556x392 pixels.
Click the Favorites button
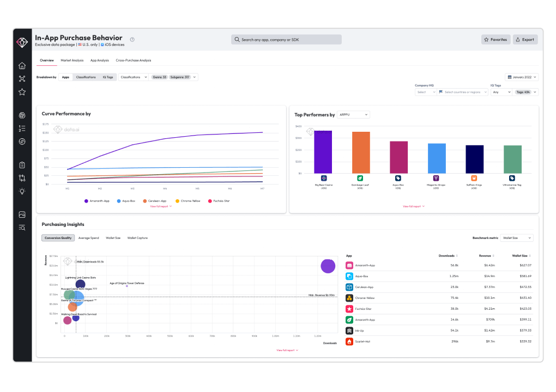tap(495, 40)
